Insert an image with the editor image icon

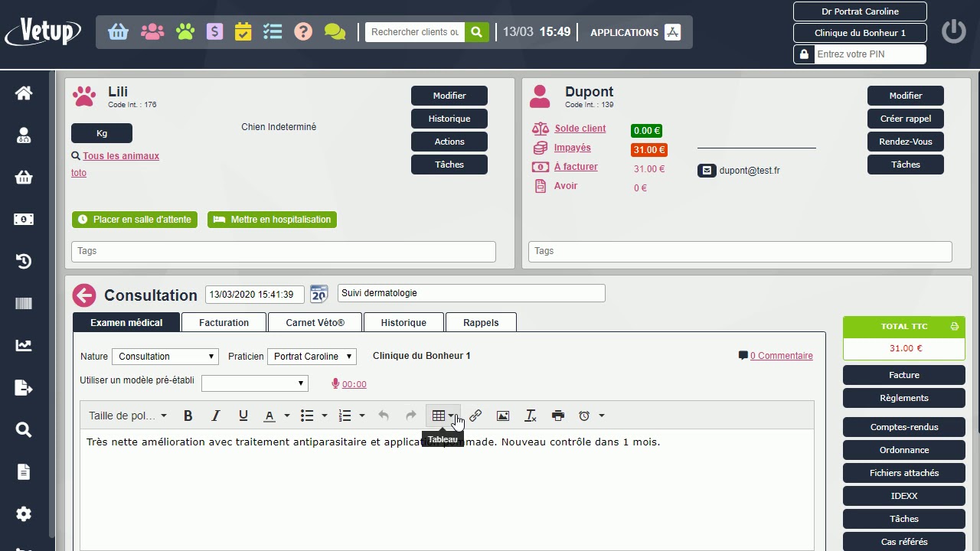click(x=503, y=416)
